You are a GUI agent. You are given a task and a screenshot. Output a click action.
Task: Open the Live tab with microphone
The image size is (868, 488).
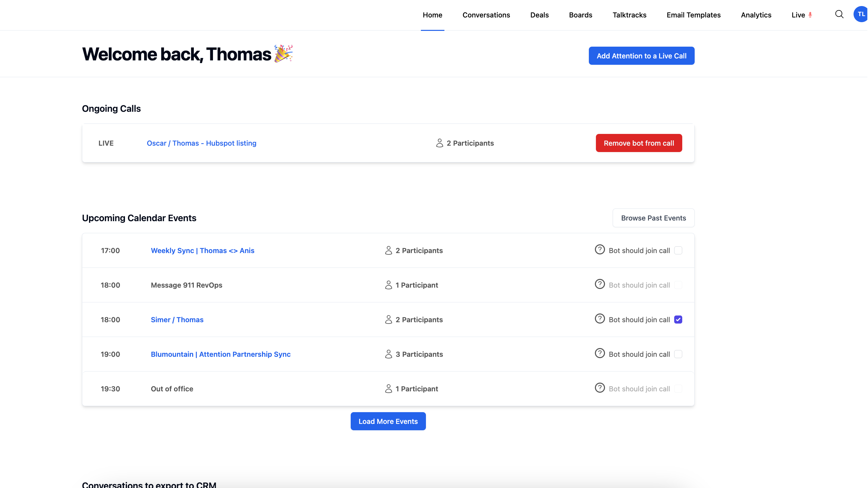coord(801,15)
